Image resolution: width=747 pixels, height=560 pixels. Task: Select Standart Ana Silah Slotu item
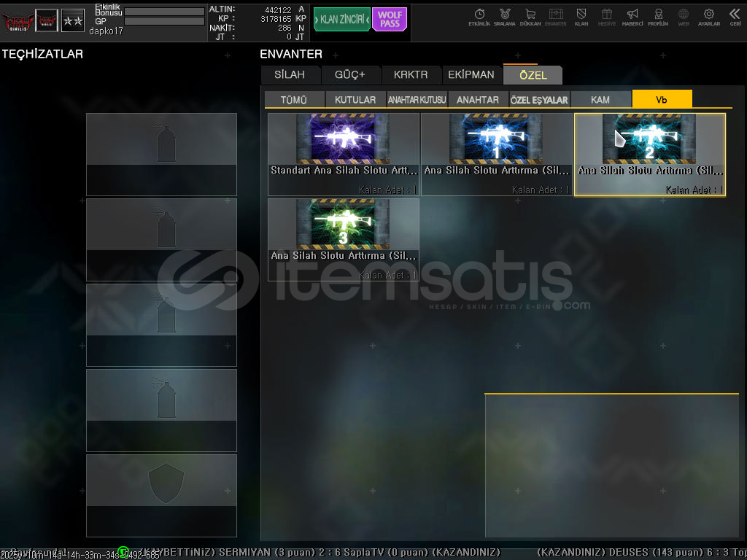pos(344,154)
